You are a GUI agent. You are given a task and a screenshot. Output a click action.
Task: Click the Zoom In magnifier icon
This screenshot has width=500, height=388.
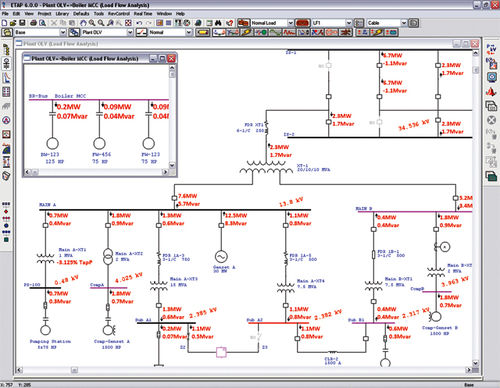[x=92, y=23]
